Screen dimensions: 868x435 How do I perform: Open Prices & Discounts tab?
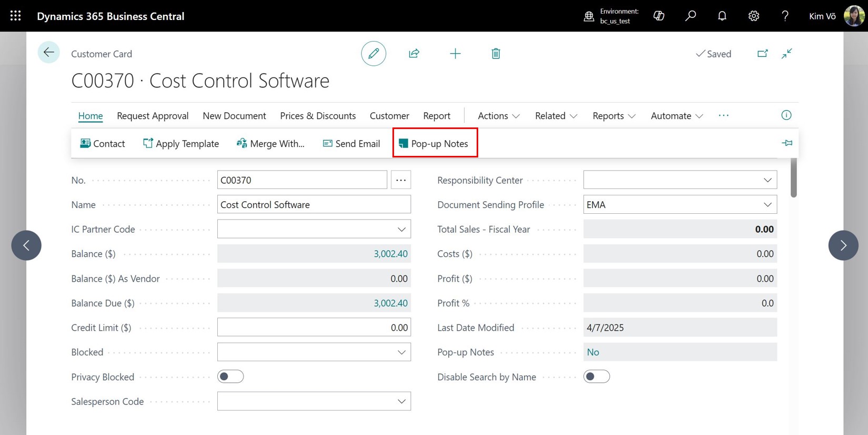318,115
